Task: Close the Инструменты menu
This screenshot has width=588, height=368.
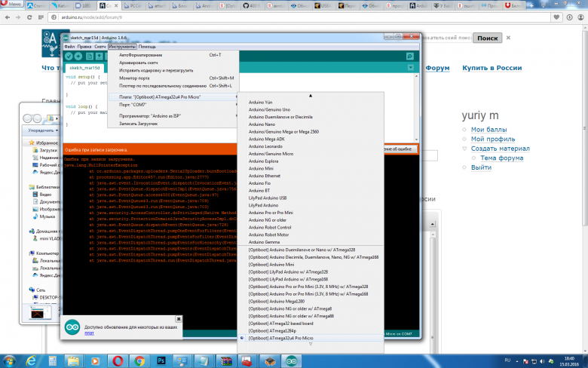Action: tap(122, 47)
